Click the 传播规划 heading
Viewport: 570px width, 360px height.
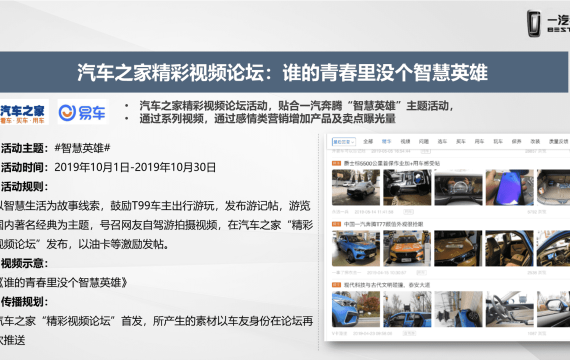[x=24, y=302]
